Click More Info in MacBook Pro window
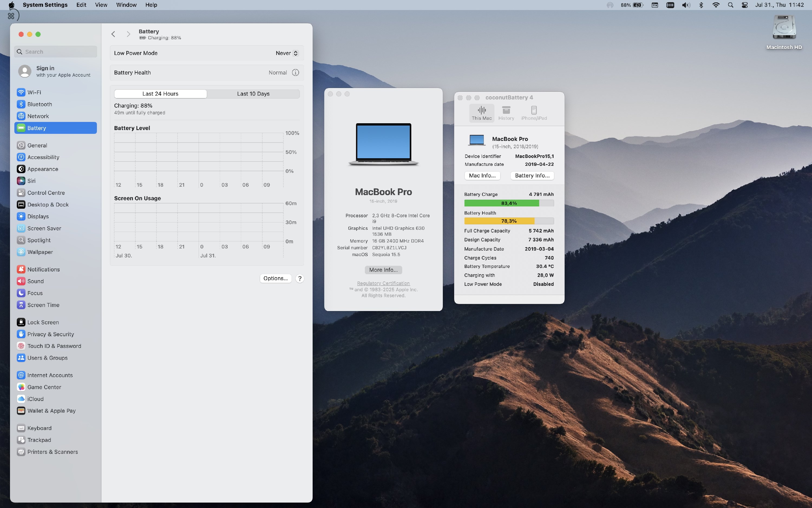 tap(383, 270)
